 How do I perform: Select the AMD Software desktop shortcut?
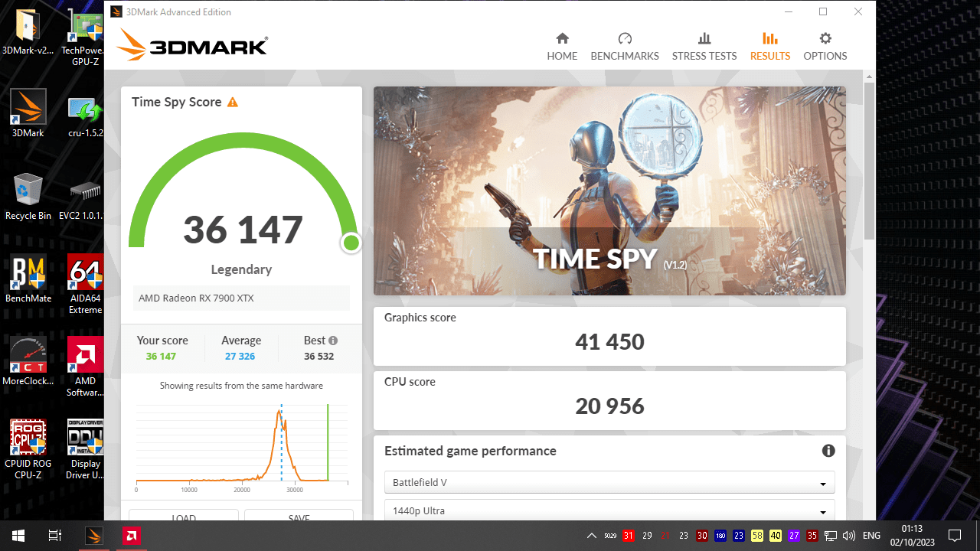point(86,367)
